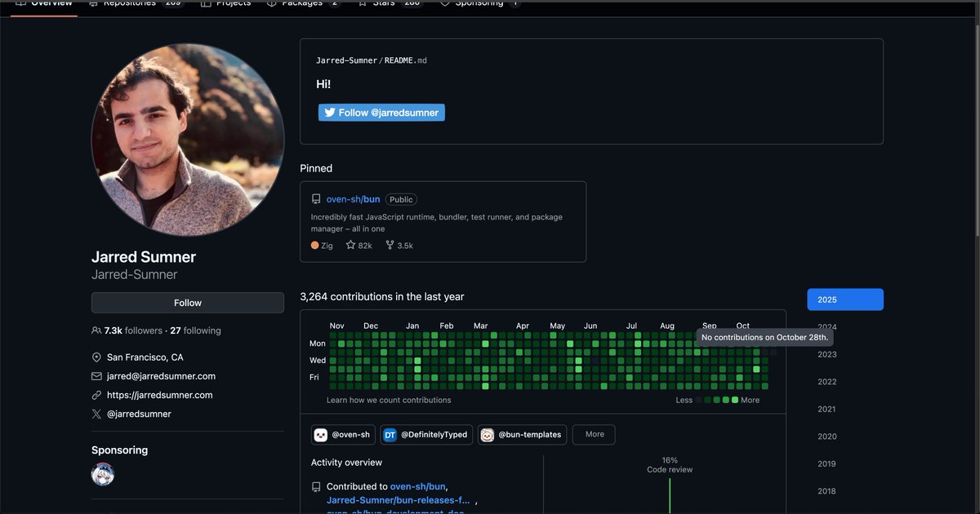The width and height of the screenshot is (980, 514).
Task: Open the Projects tab
Action: pos(225,3)
